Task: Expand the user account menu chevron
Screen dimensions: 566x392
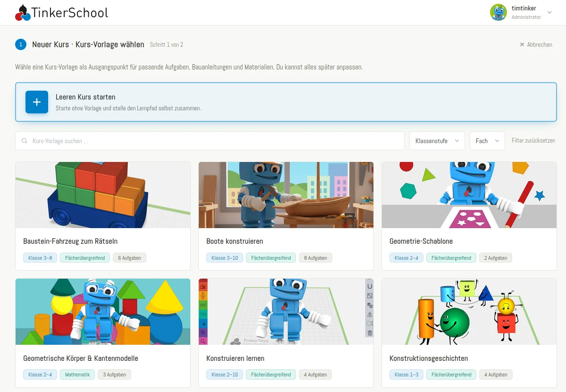Action: coord(549,12)
